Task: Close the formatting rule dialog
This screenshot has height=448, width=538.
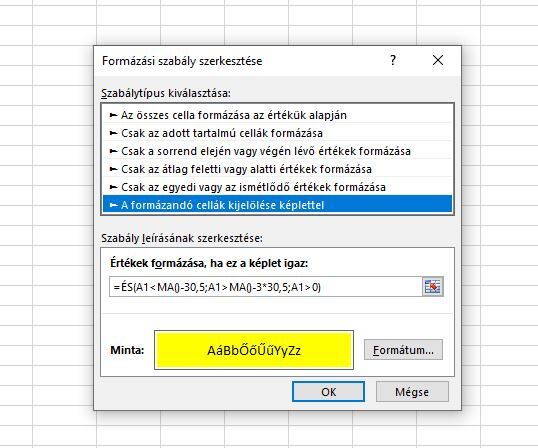Action: pos(438,60)
